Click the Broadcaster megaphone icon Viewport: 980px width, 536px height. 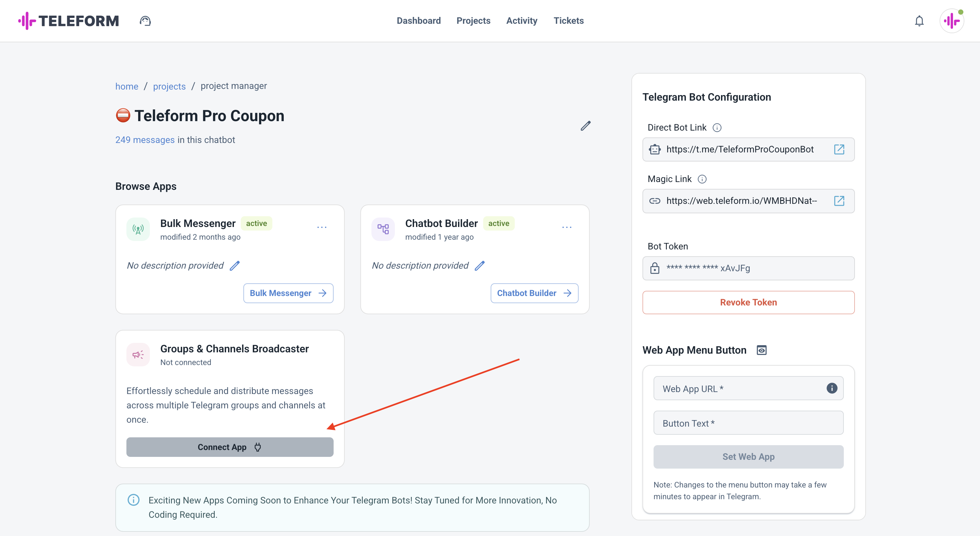click(138, 355)
